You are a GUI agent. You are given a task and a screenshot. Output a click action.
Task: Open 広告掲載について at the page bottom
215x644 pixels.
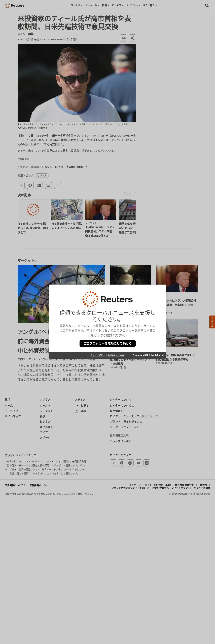(x=16, y=485)
